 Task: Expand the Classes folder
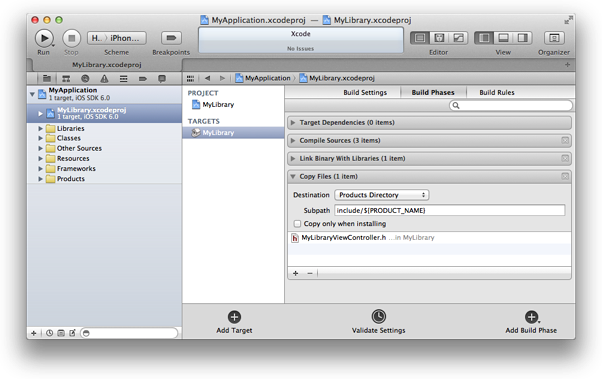(40, 138)
